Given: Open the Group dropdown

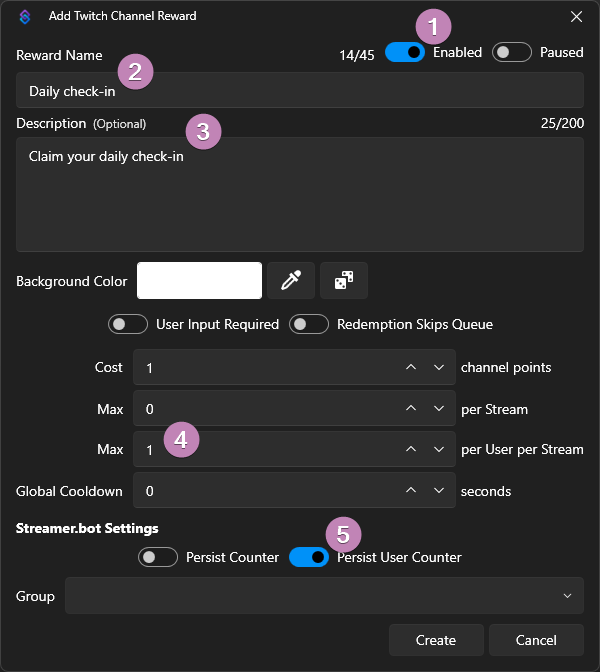Looking at the screenshot, I should [x=324, y=596].
